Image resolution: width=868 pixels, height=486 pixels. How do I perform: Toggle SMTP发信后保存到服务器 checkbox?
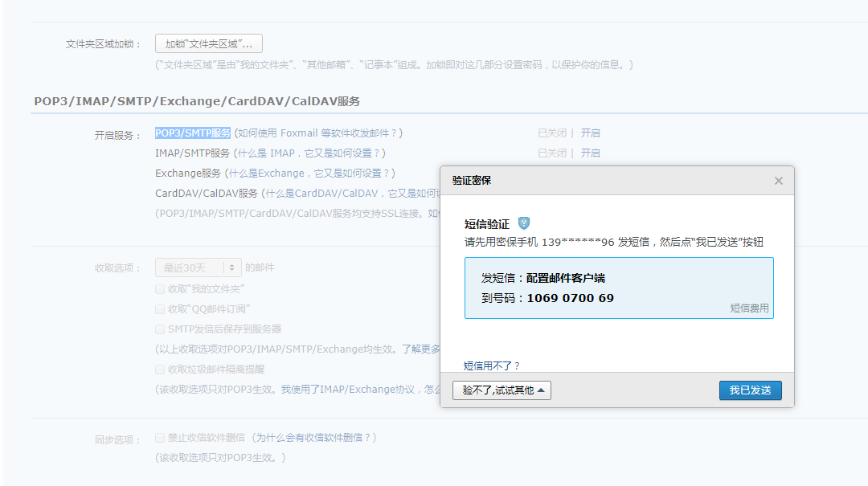tap(160, 329)
